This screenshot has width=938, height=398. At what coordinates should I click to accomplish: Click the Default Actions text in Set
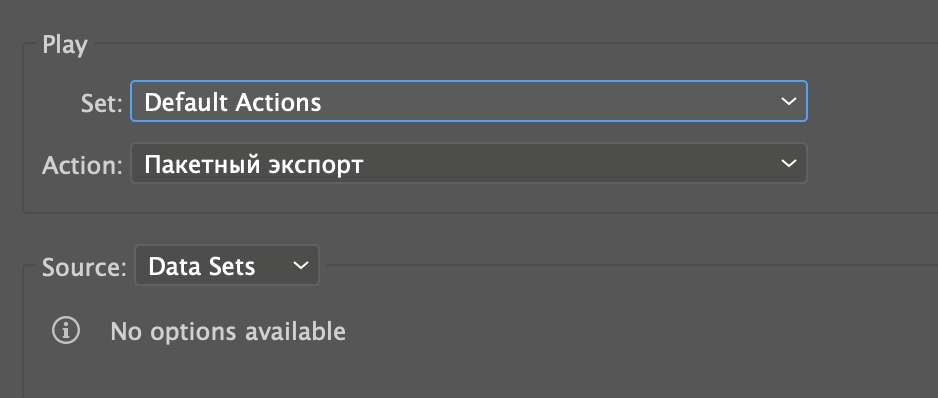tap(233, 102)
